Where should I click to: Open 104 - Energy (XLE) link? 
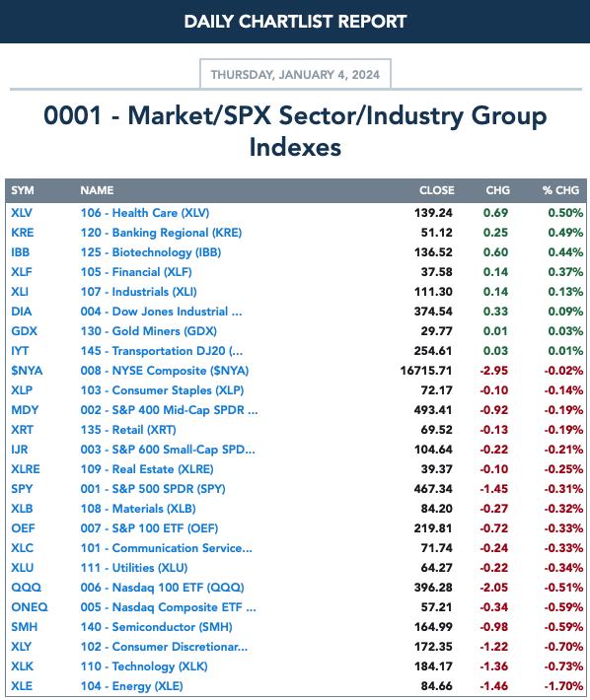132,686
